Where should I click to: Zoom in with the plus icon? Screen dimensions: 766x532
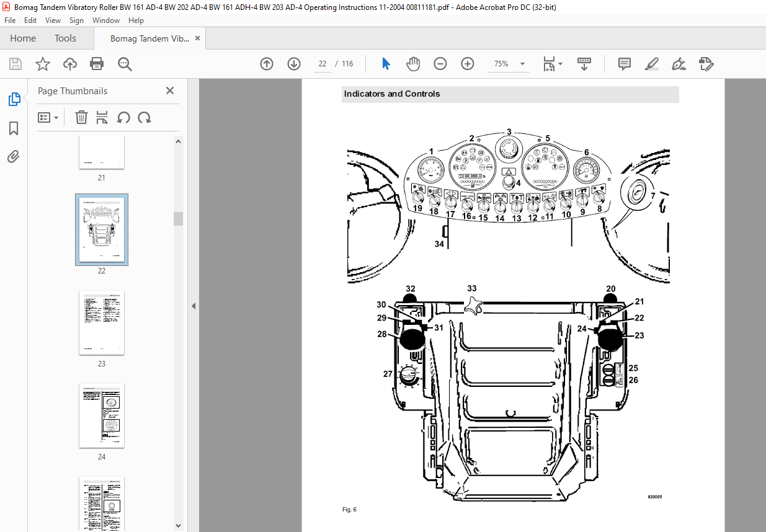(x=468, y=64)
